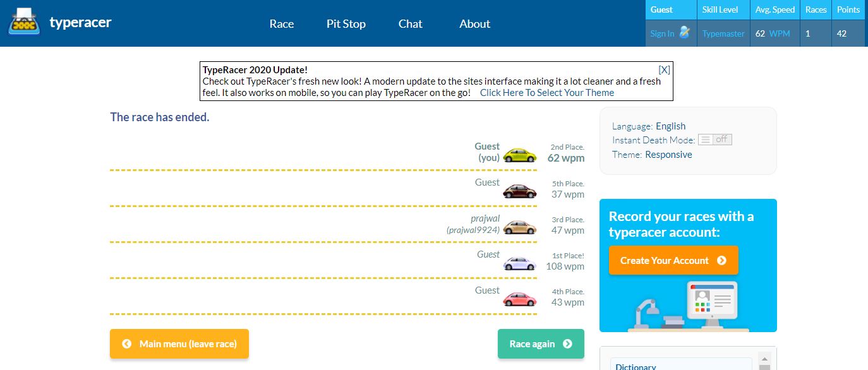
Task: Click the 62 wpm result text
Action: pyautogui.click(x=566, y=158)
